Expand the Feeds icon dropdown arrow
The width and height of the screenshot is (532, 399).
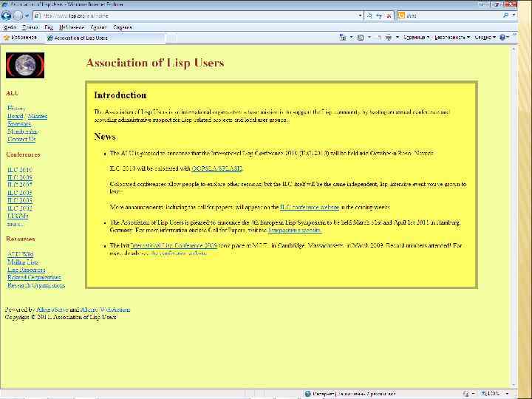click(369, 38)
